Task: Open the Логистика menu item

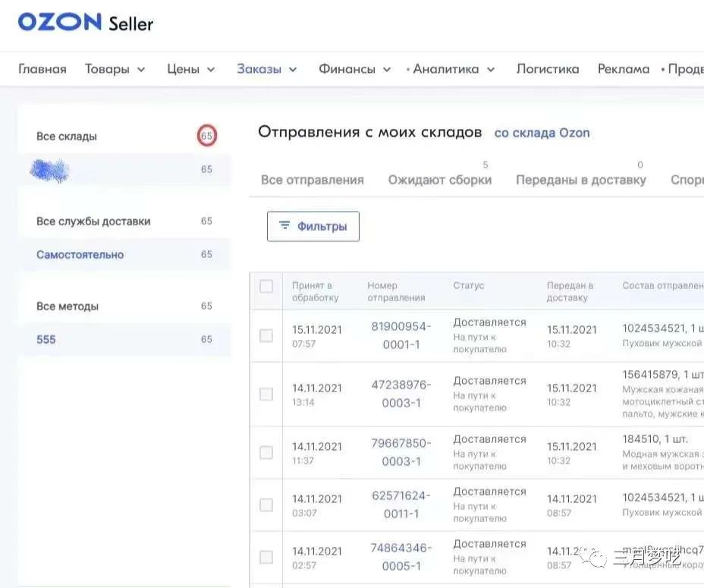Action: (547, 69)
